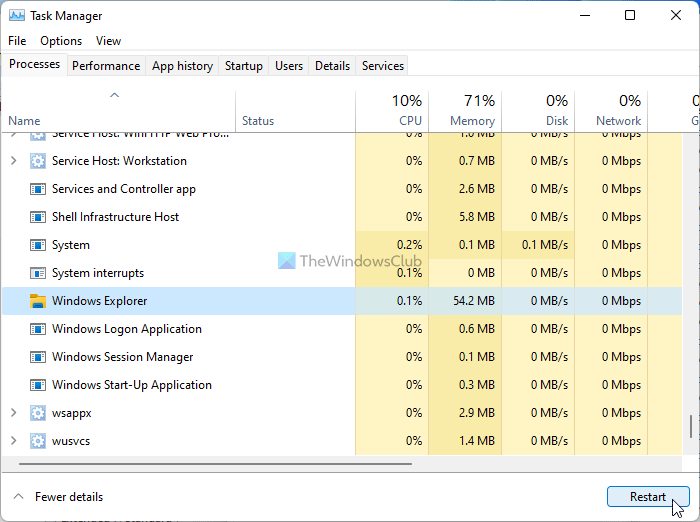Click the Shell Infrastructure Host icon

click(x=38, y=217)
